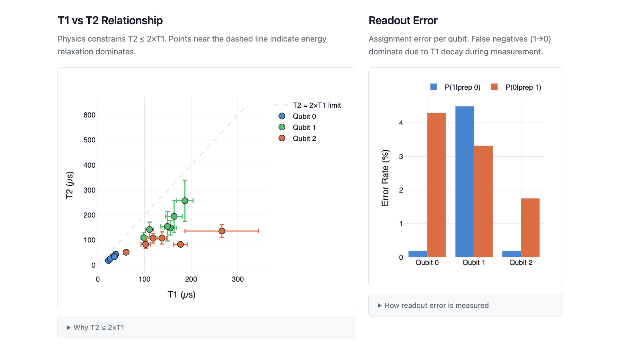Click the blue Qubit 0 legend marker
The image size is (644, 363).
282,116
